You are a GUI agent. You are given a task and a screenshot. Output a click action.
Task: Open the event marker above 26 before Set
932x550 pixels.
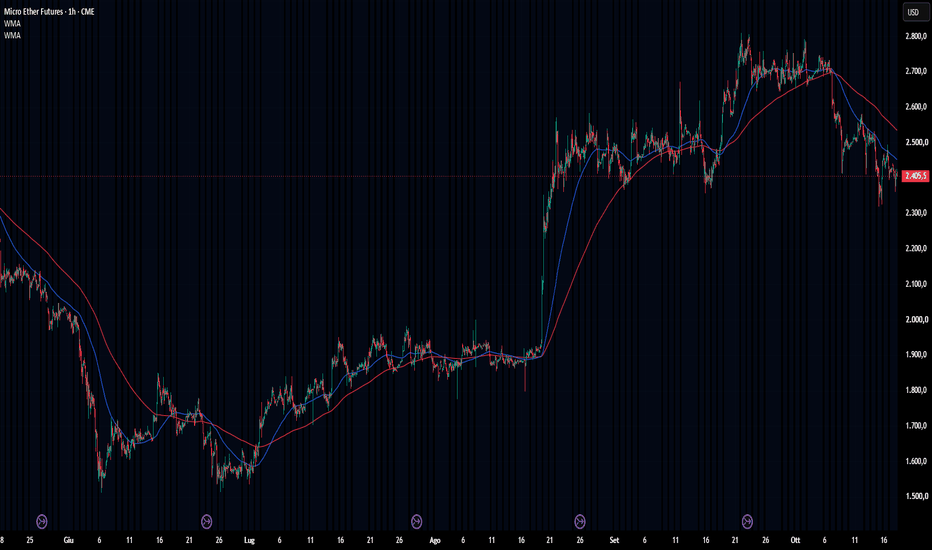(x=580, y=521)
